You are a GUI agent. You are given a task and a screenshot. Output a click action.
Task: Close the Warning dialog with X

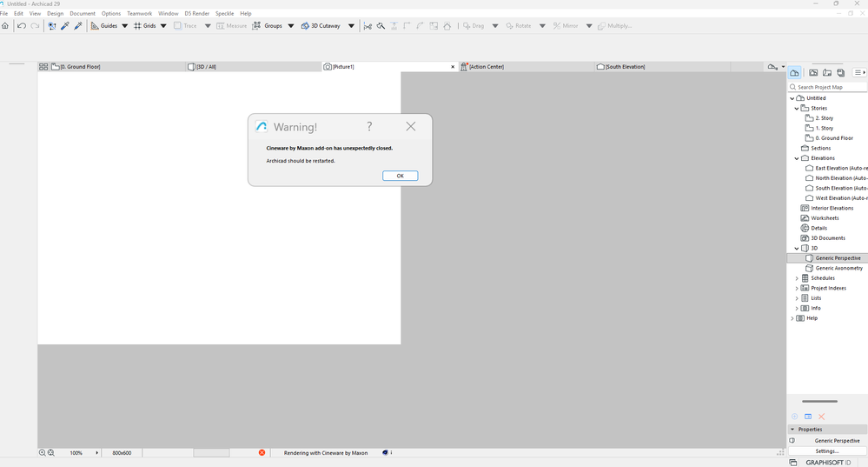tap(411, 126)
